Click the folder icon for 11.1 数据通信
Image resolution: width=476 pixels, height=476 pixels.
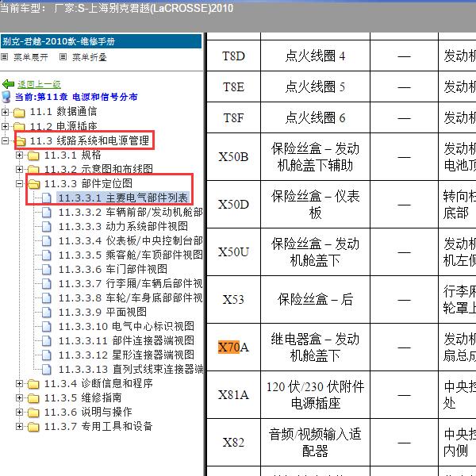[19, 113]
